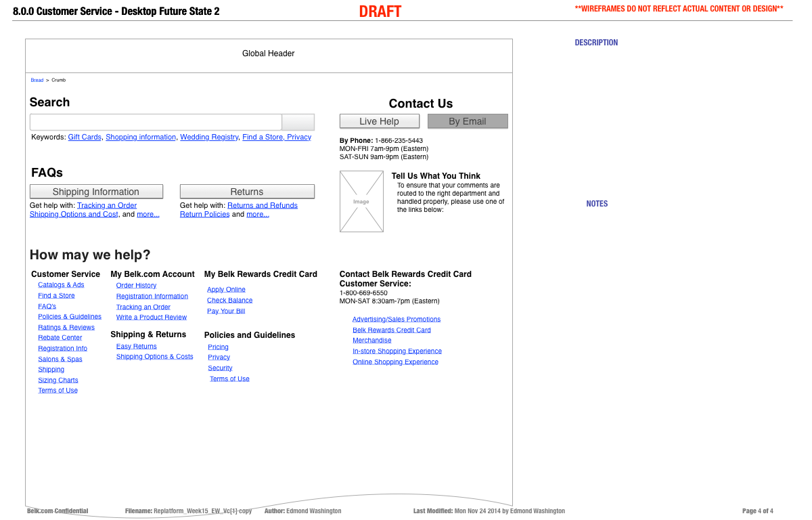Viewport: 812px width, 520px height.
Task: Select the By Email button
Action: click(x=468, y=121)
